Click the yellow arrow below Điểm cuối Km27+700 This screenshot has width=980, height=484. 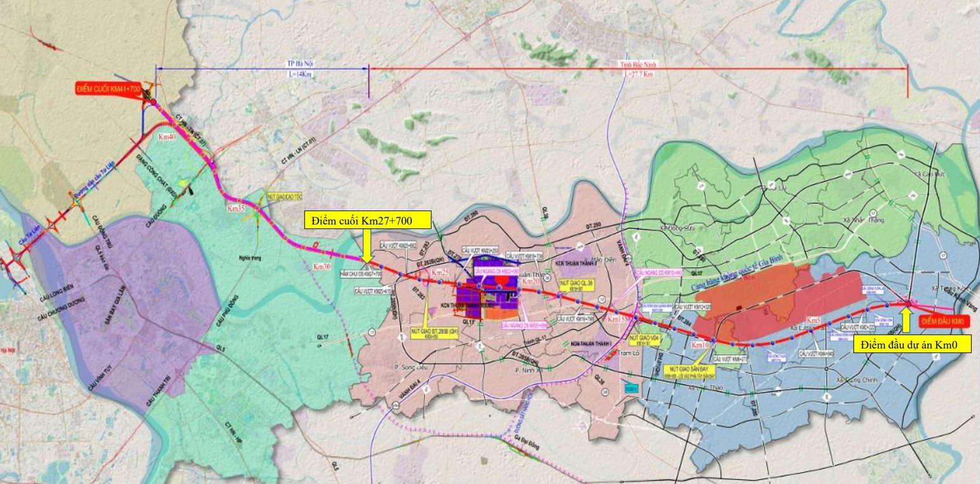coord(367,246)
